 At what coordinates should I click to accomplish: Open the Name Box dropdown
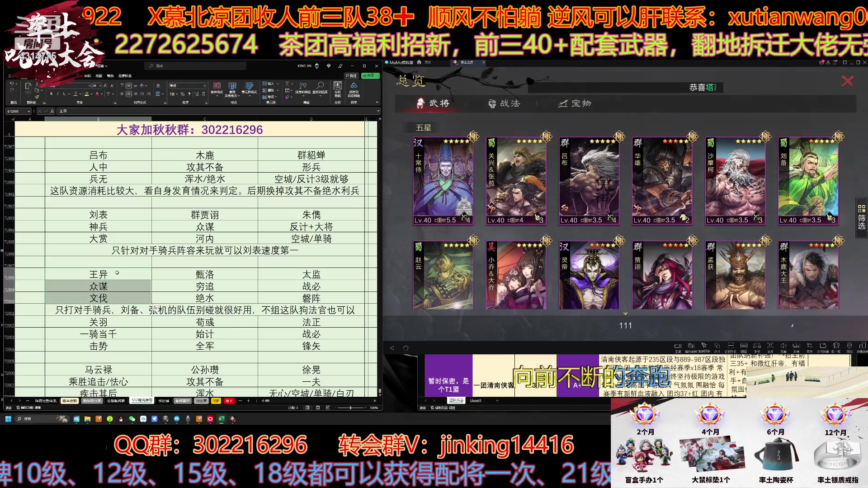pyautogui.click(x=29, y=111)
